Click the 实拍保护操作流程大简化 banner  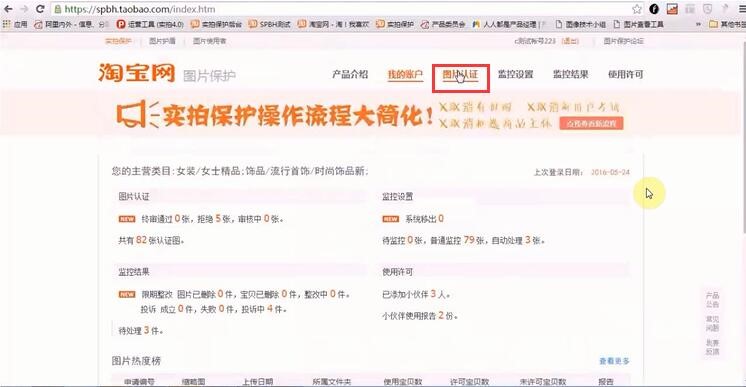(275, 115)
